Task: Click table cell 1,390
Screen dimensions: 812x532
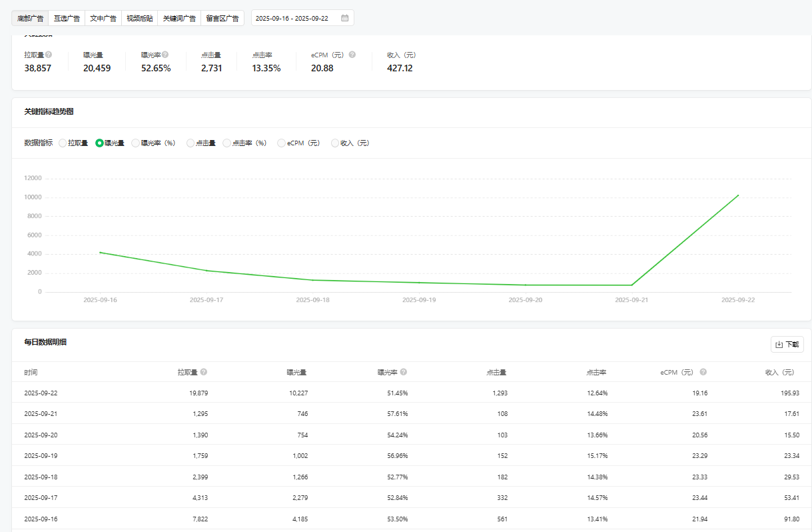Action: (199, 435)
